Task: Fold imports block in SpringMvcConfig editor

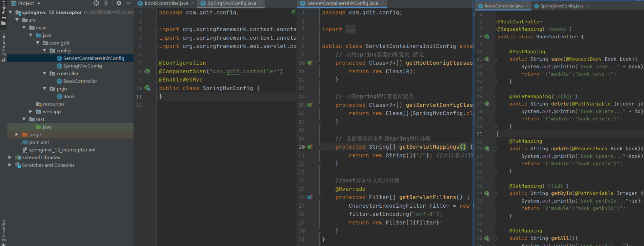Action: coord(157,30)
